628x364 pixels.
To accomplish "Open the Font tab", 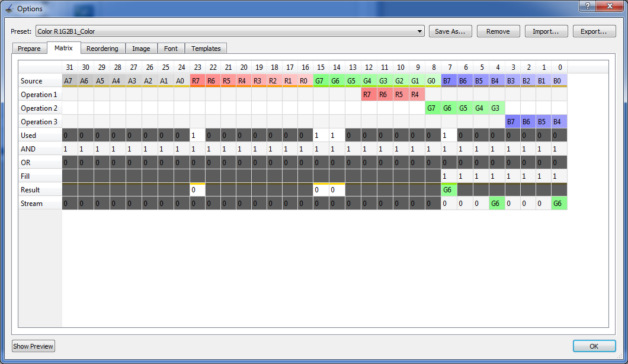I will pyautogui.click(x=171, y=49).
